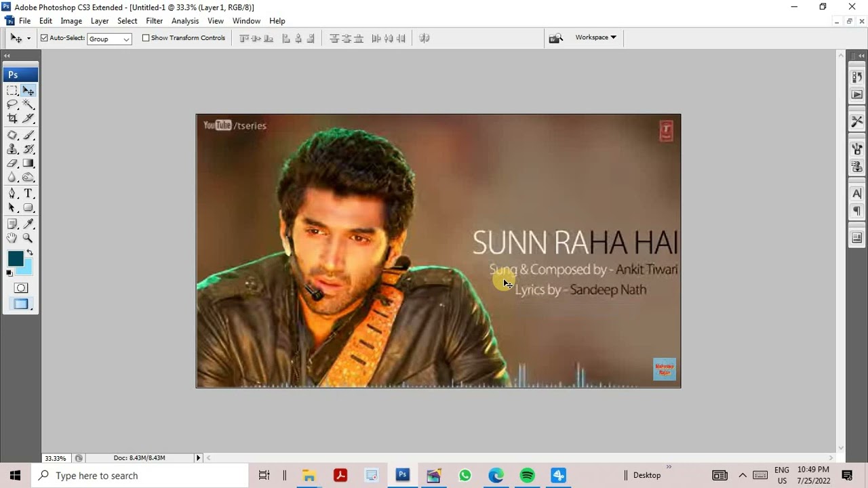Change screen mode button in toolbox
The image size is (868, 488).
[21, 304]
